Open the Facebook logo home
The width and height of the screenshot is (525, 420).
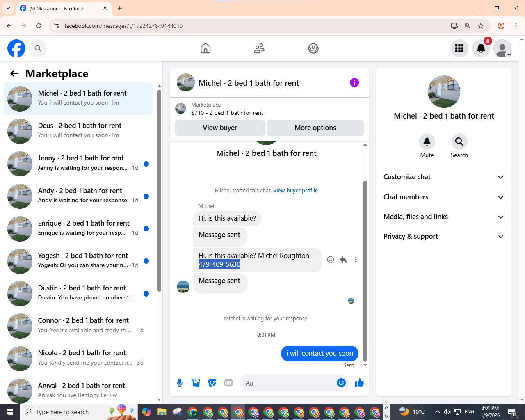click(x=16, y=48)
